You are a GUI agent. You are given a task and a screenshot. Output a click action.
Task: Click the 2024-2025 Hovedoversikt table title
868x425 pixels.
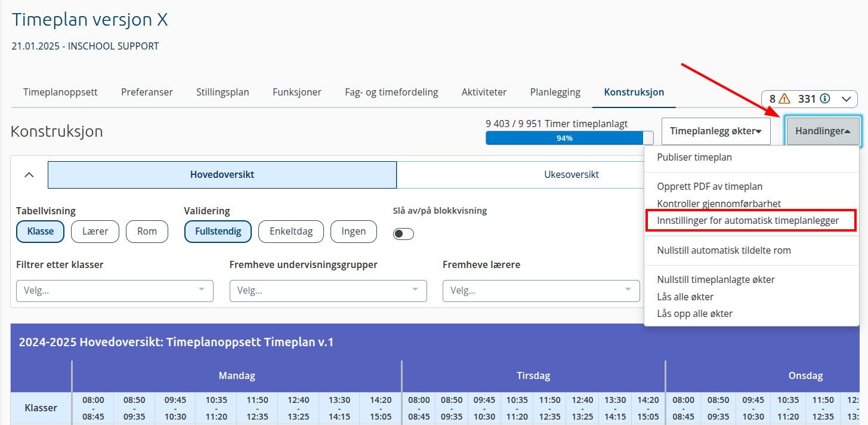point(176,342)
